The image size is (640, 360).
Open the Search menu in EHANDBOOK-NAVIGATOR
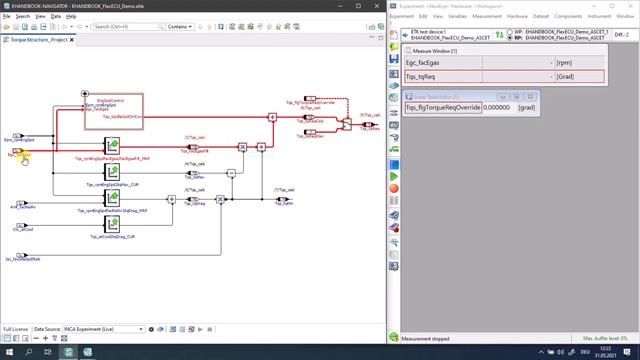(x=23, y=16)
